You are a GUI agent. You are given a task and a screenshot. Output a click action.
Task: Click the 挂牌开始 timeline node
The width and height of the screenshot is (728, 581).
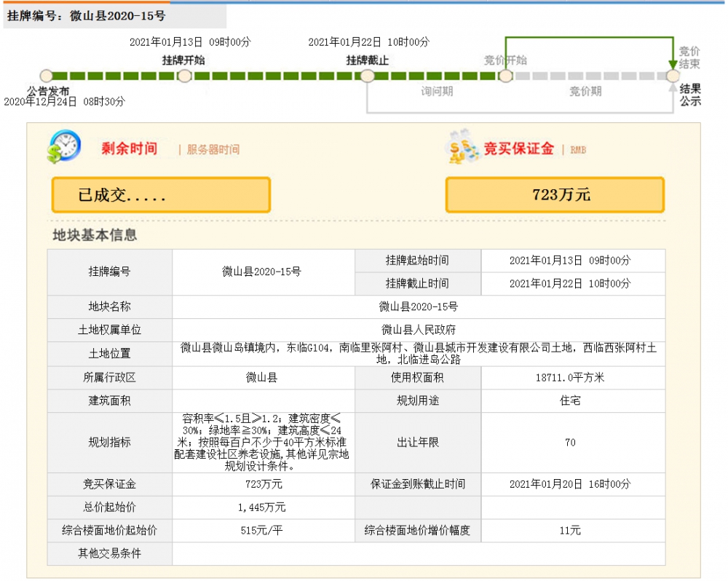pyautogui.click(x=184, y=76)
